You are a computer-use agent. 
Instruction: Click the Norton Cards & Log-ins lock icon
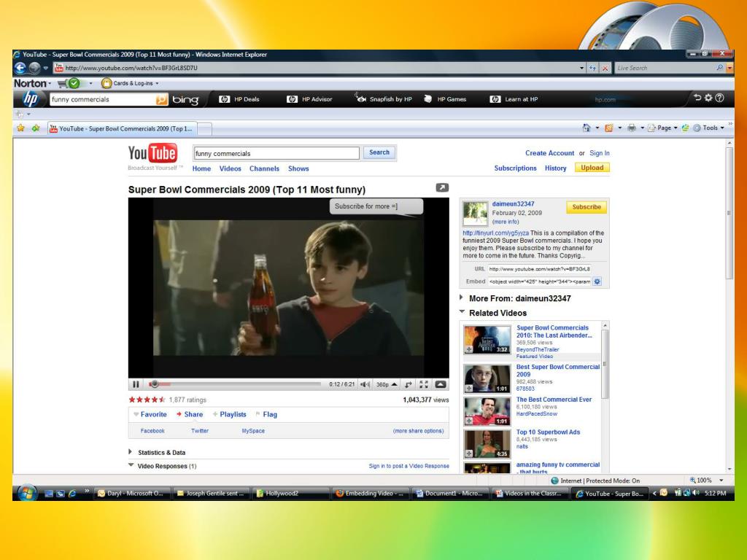point(107,83)
